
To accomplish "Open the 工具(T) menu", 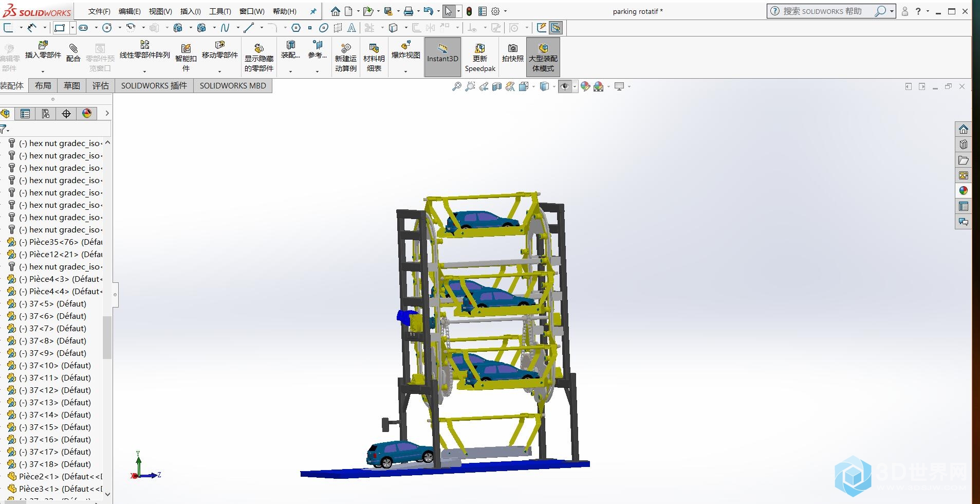I will (x=220, y=11).
